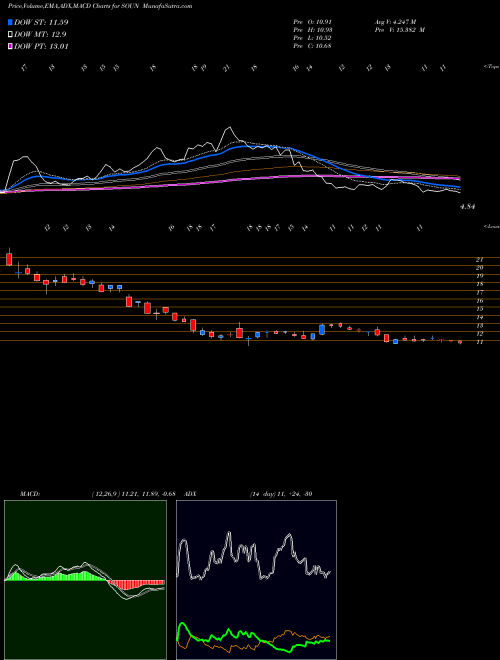Click the white DOW MT legend swatch
500x660 pixels.
pyautogui.click(x=11, y=35)
